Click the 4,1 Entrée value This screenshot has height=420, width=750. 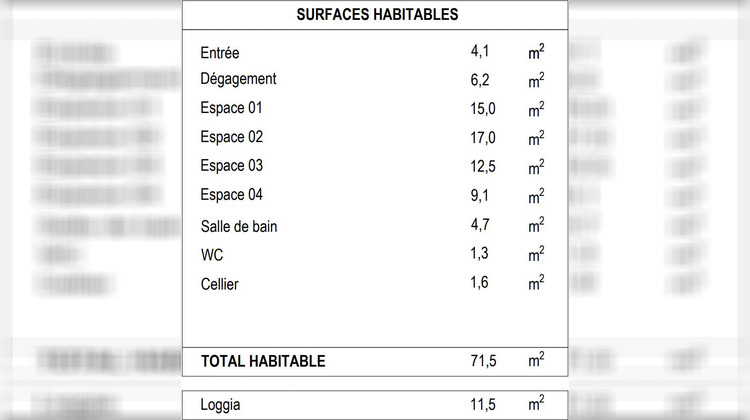pos(480,51)
